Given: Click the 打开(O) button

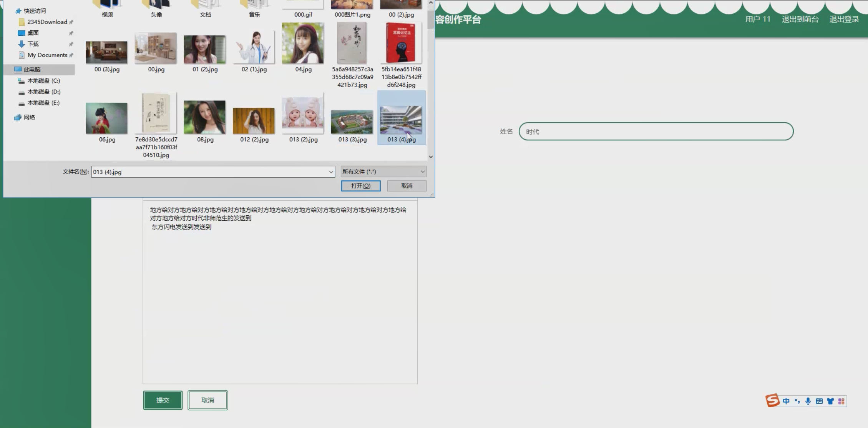Looking at the screenshot, I should tap(361, 186).
